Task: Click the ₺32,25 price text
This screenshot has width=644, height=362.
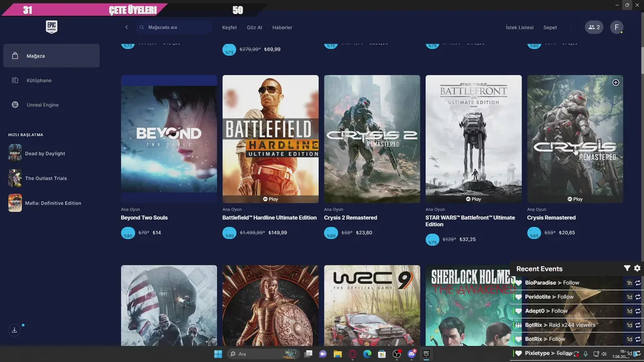Action: point(468,239)
